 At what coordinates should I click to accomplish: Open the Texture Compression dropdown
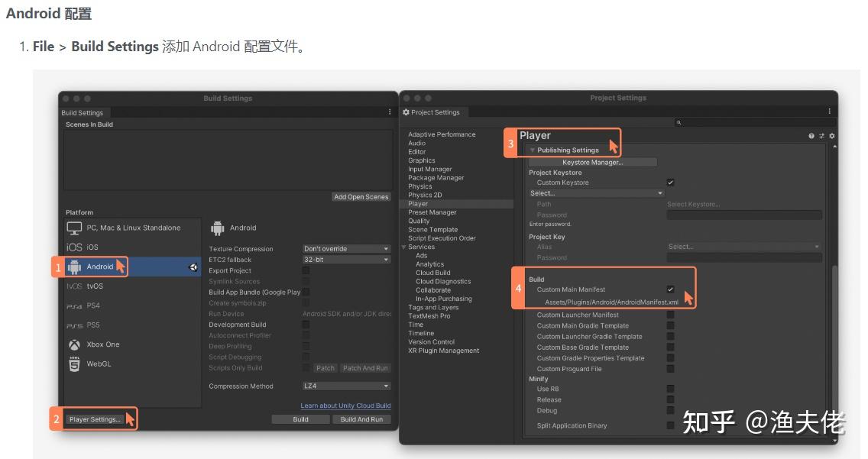(x=346, y=248)
